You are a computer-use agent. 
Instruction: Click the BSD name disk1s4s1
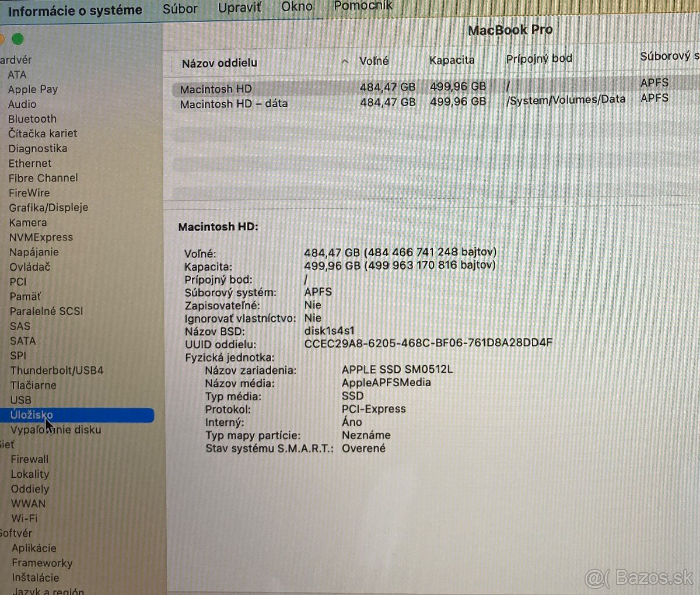coord(329,330)
